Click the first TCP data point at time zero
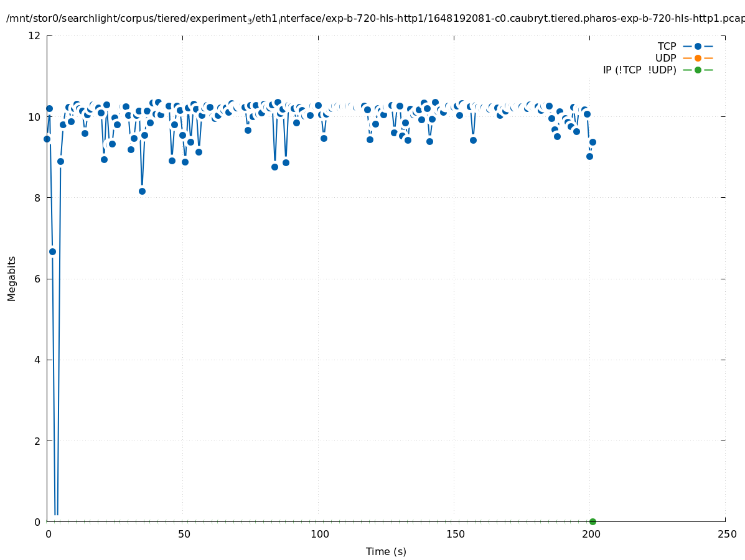This screenshot has height=560, width=745. click(47, 139)
